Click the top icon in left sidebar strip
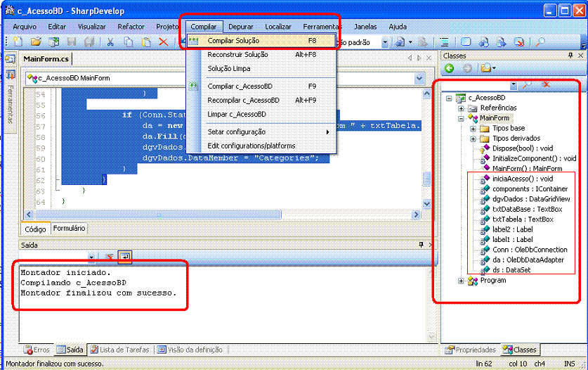The width and height of the screenshot is (588, 370). [x=11, y=59]
